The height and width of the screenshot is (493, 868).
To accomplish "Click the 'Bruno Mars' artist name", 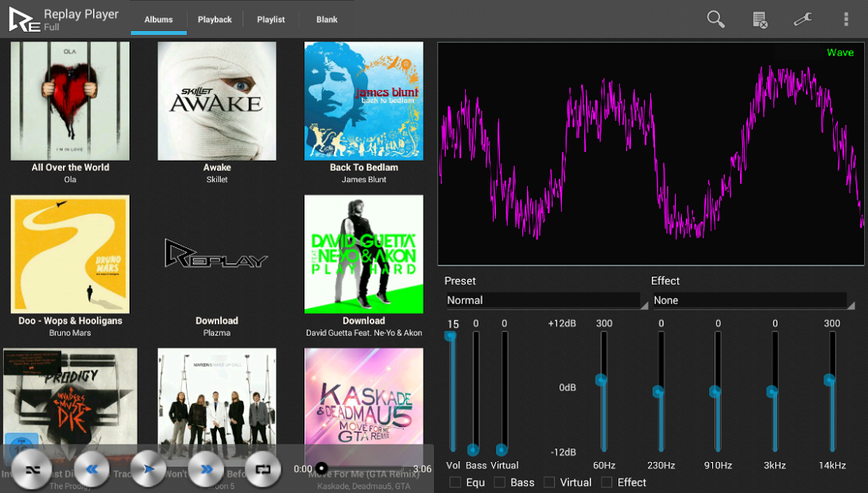I will click(x=70, y=333).
